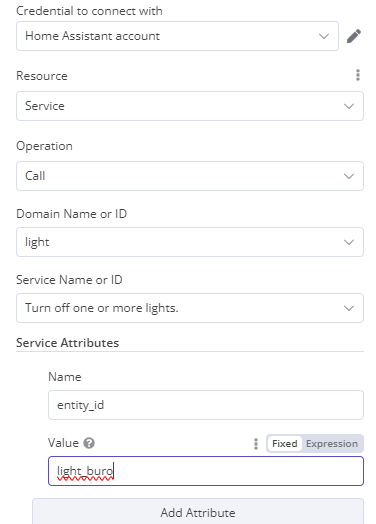
Task: Click the Service Name or ID label
Action: click(69, 280)
